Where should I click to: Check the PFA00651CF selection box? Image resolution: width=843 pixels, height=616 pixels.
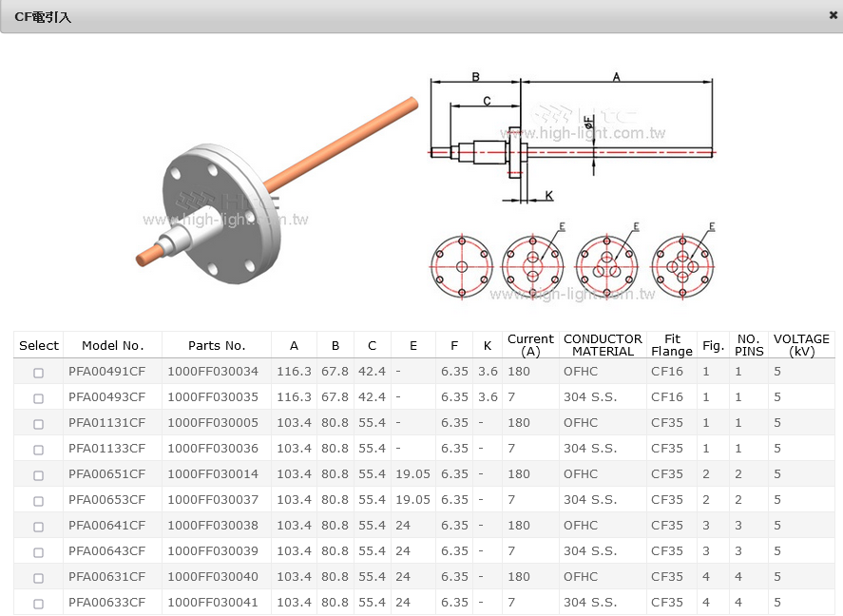[39, 475]
